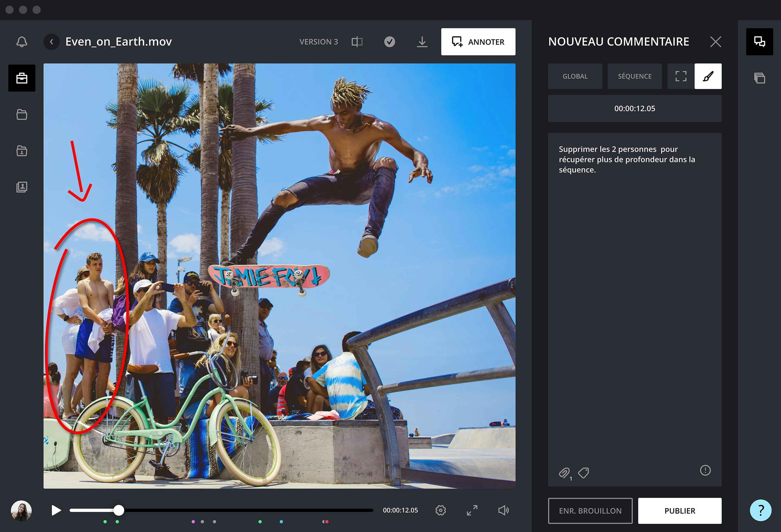Toggle the brush drawing tool

(708, 76)
